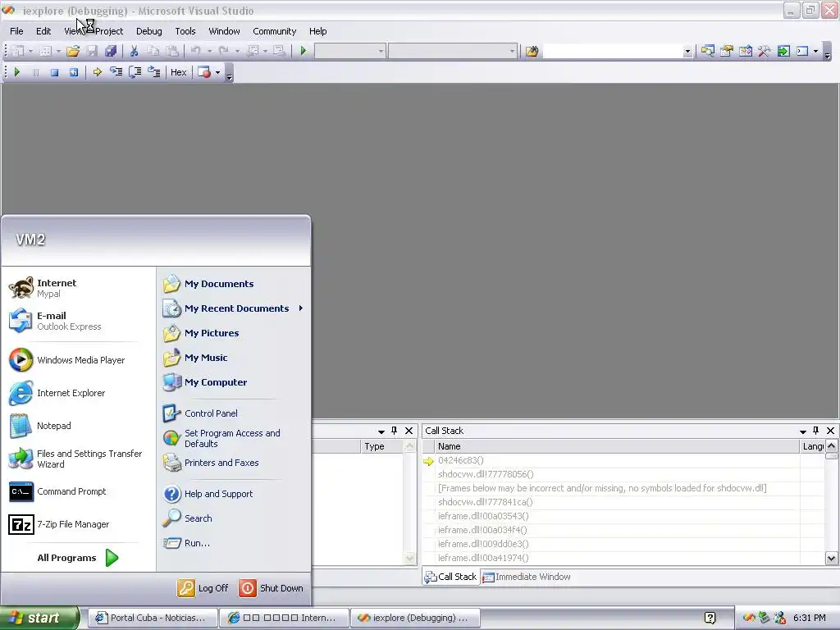The image size is (840, 630).
Task: Switch to Portal Cuba taskbar window
Action: (x=152, y=618)
